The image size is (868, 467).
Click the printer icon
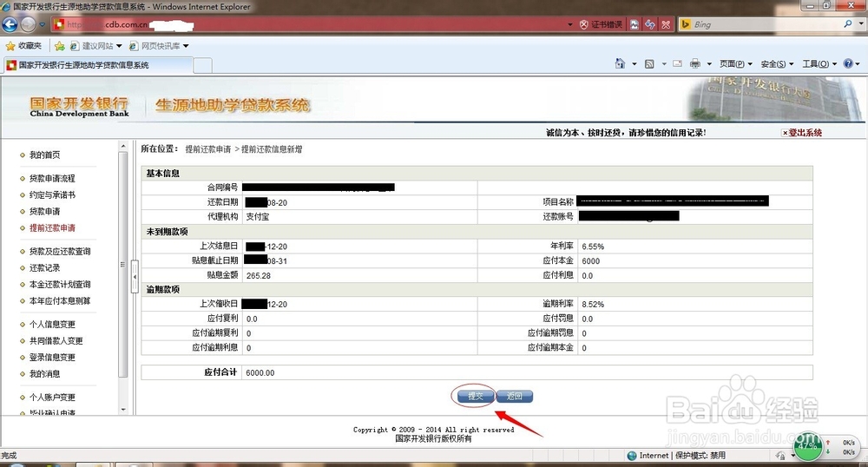(694, 63)
